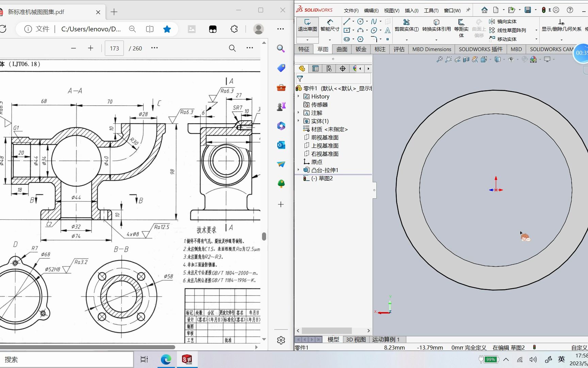
Task: Toggle the hide/show items eye icon
Action: 511,59
